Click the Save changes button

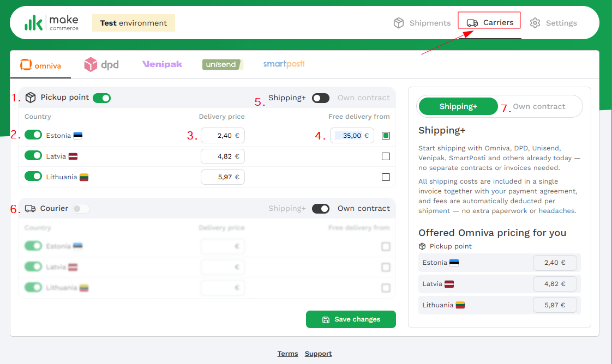coord(351,319)
